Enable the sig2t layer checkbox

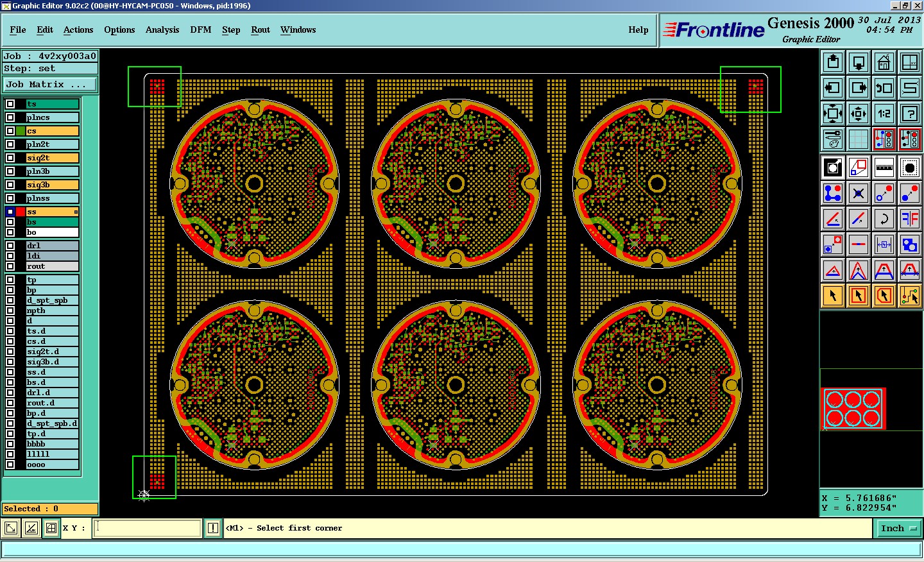pos(10,158)
